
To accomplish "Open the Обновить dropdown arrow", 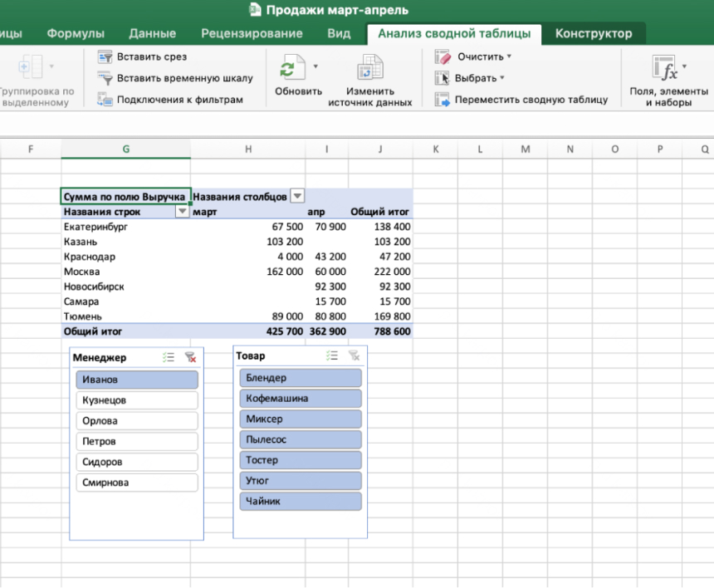I will 315,66.
